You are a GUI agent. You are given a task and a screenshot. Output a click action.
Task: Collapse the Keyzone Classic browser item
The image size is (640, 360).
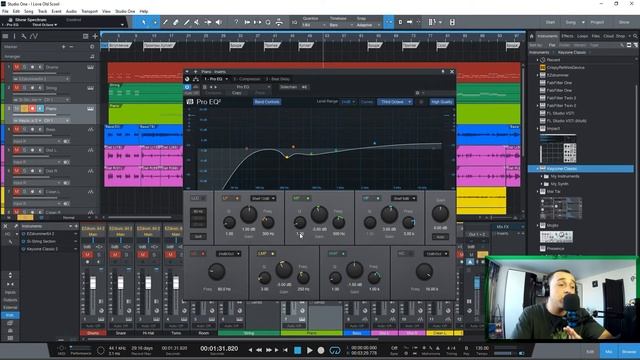(538, 169)
